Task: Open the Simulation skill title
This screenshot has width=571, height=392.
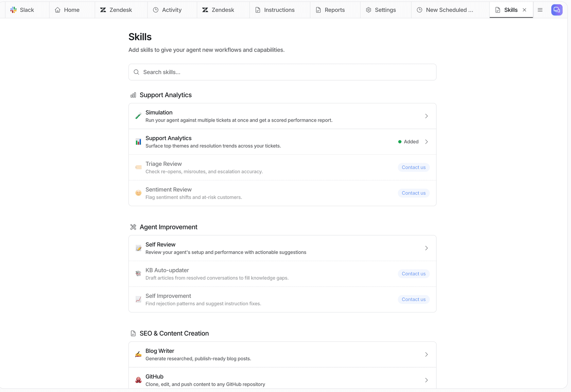Action: [159, 113]
